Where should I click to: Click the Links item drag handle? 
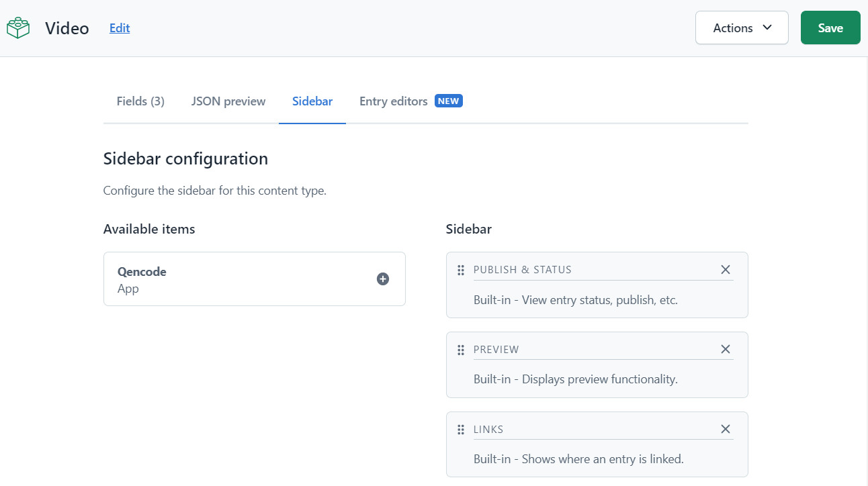tap(461, 430)
